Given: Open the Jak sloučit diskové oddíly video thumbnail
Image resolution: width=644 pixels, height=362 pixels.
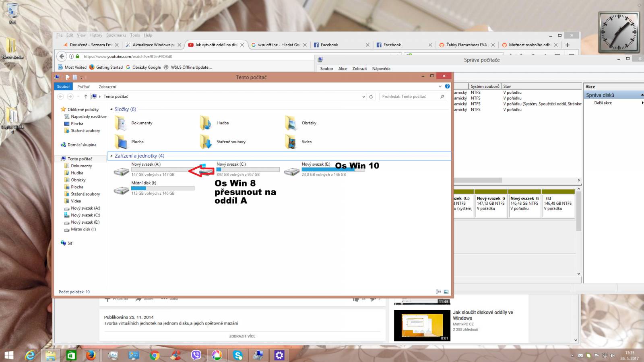Looking at the screenshot, I should tap(422, 325).
